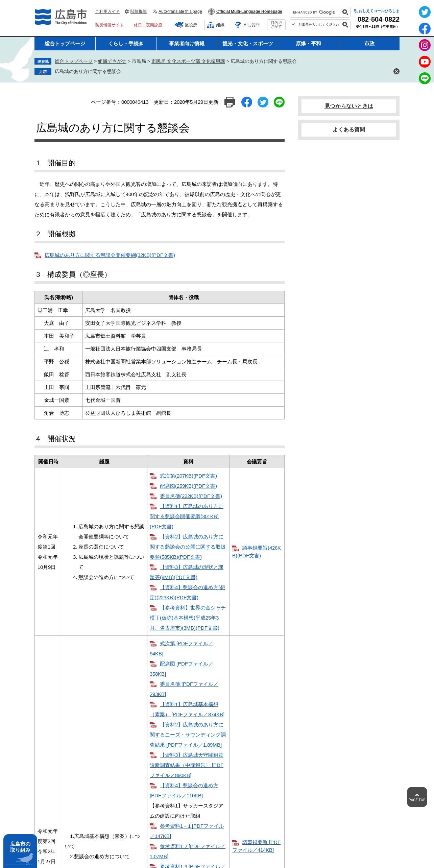434x868 pixels.
Task: Open Twitter from the right sidebar icon
Action: click(425, 12)
